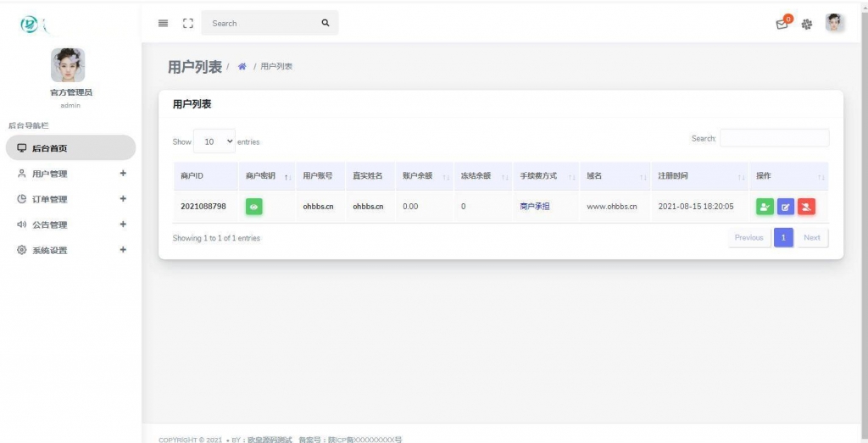Open the mail notifications icon
Image resolution: width=868 pixels, height=443 pixels.
[x=782, y=25]
